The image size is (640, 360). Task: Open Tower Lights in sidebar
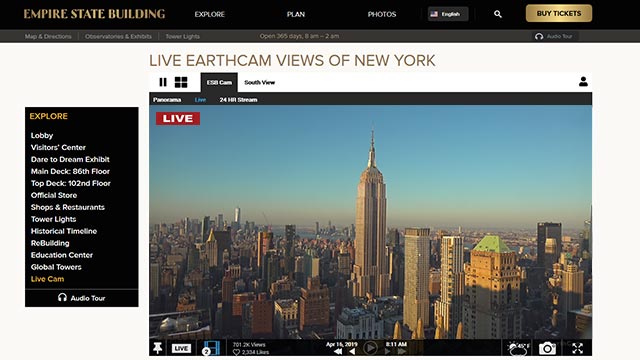tap(53, 219)
